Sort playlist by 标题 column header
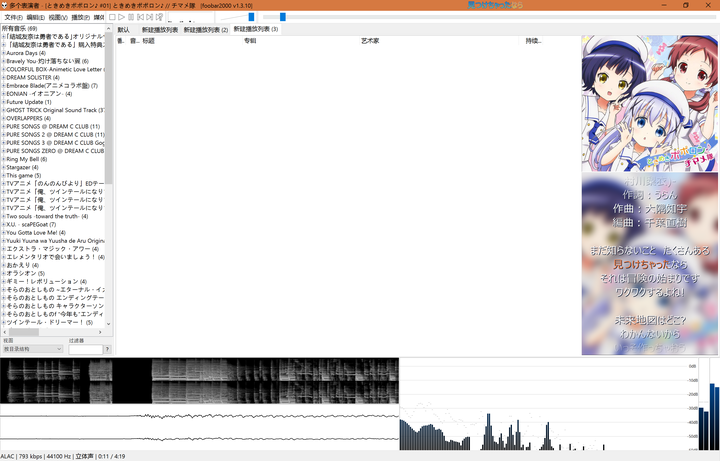The height and width of the screenshot is (461, 720). 192,41
